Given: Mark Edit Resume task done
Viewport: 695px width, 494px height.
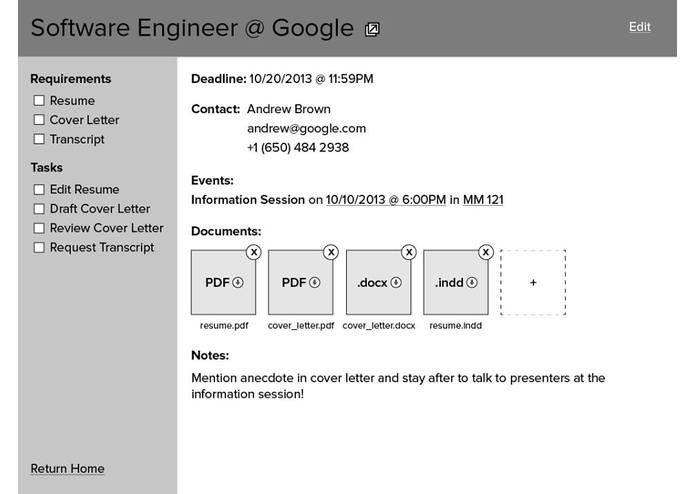Looking at the screenshot, I should [x=39, y=190].
